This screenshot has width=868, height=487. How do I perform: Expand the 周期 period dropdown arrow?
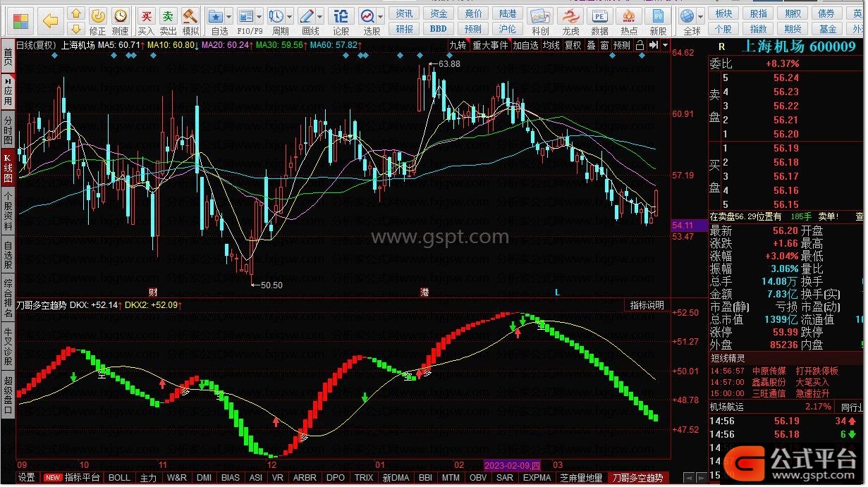click(290, 16)
